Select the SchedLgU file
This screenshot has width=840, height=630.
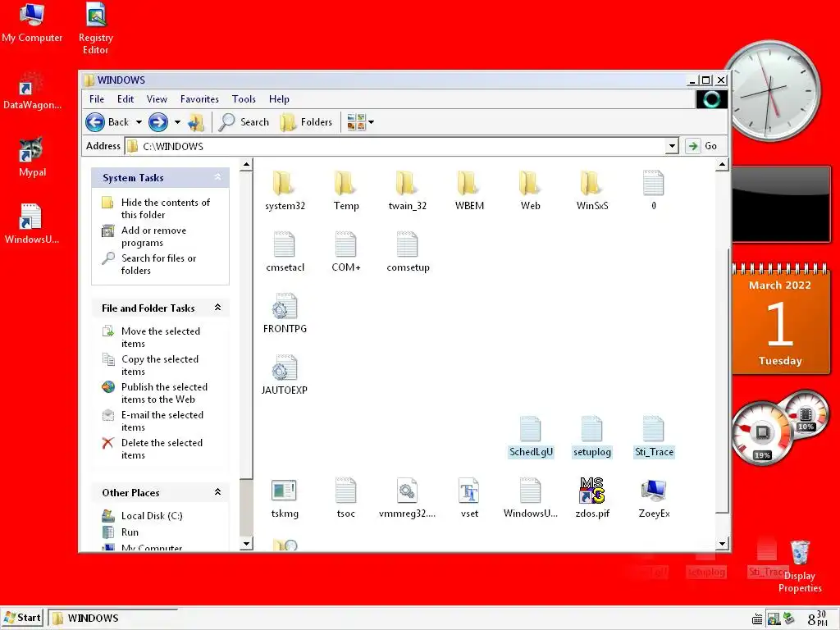[x=531, y=436]
